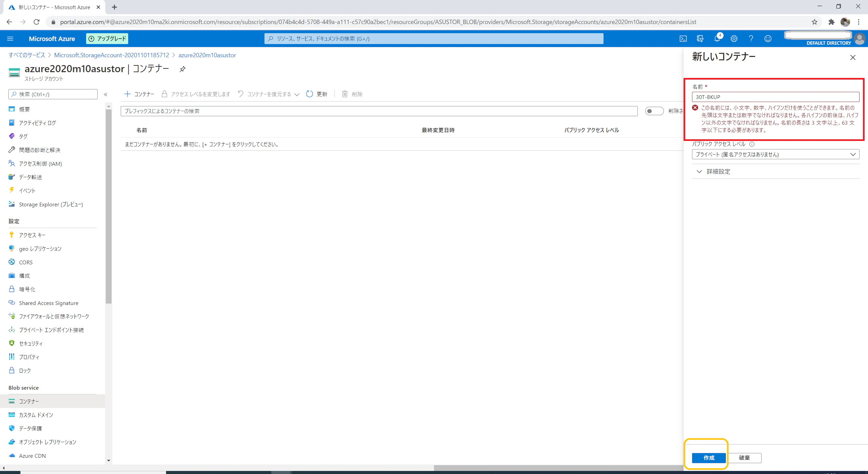Click the アップグレード upgrade button
868x474 pixels.
point(107,39)
